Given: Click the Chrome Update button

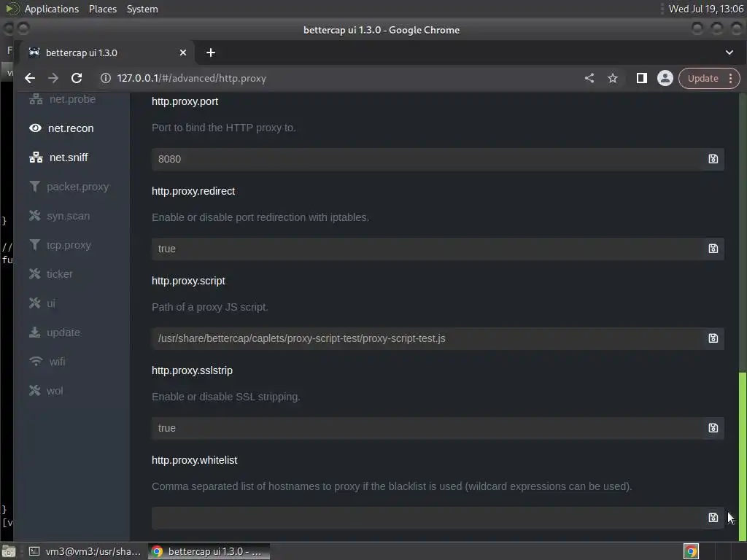Looking at the screenshot, I should [x=703, y=79].
